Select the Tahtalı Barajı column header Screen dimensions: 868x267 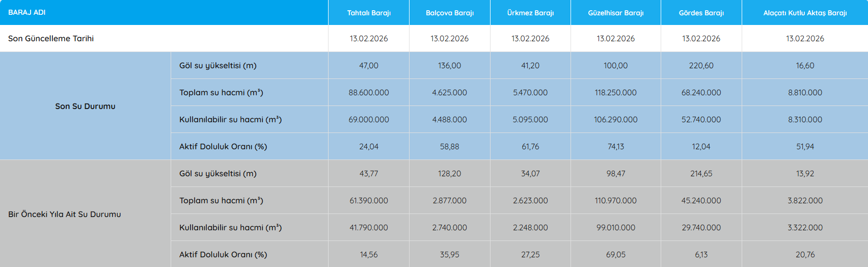point(369,13)
